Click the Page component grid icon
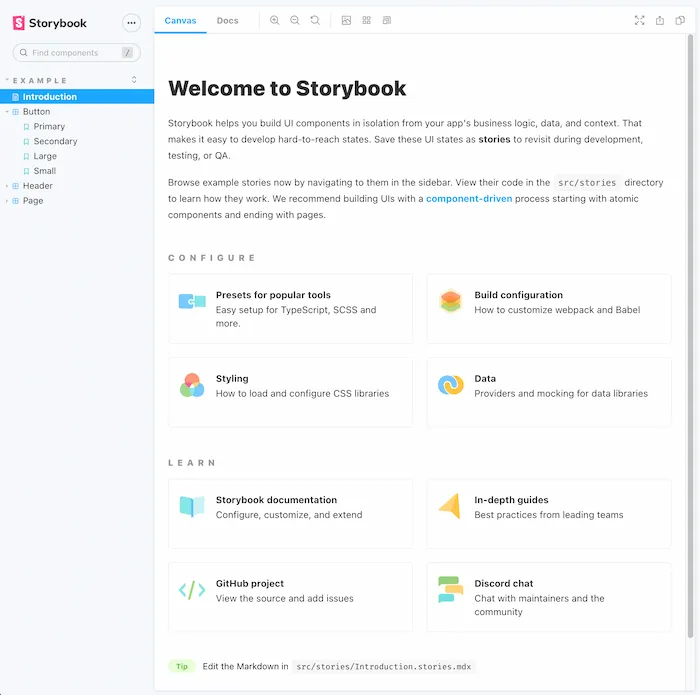 click(x=16, y=201)
